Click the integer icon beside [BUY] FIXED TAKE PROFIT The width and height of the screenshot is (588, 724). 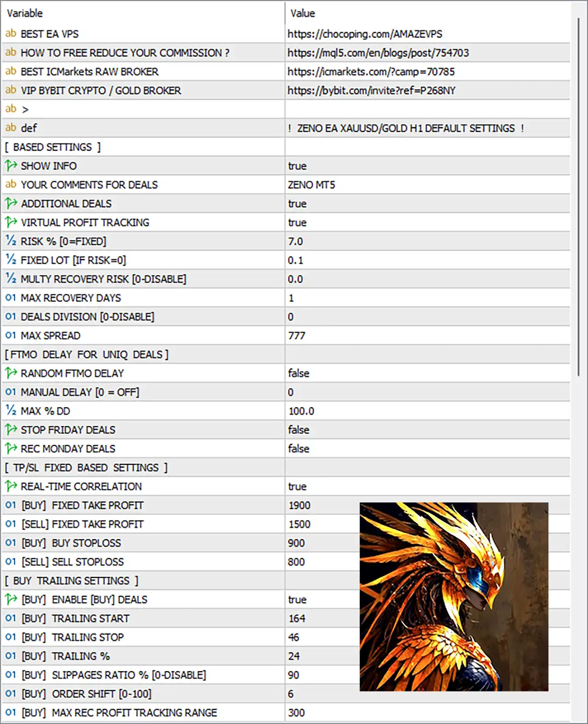pos(11,505)
